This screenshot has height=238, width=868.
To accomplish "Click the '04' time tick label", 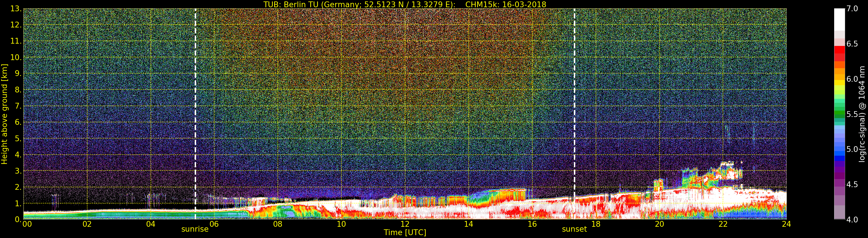I will pos(151,224).
